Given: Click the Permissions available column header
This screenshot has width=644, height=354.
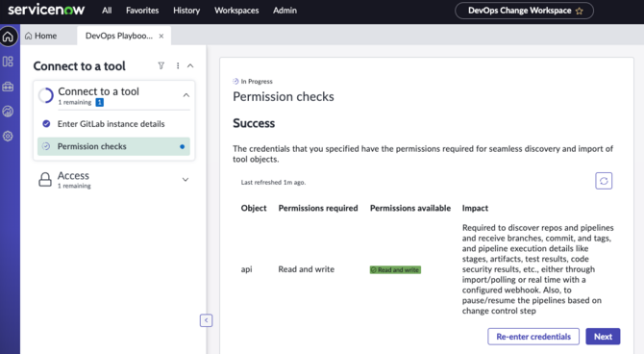Looking at the screenshot, I should click(x=410, y=208).
